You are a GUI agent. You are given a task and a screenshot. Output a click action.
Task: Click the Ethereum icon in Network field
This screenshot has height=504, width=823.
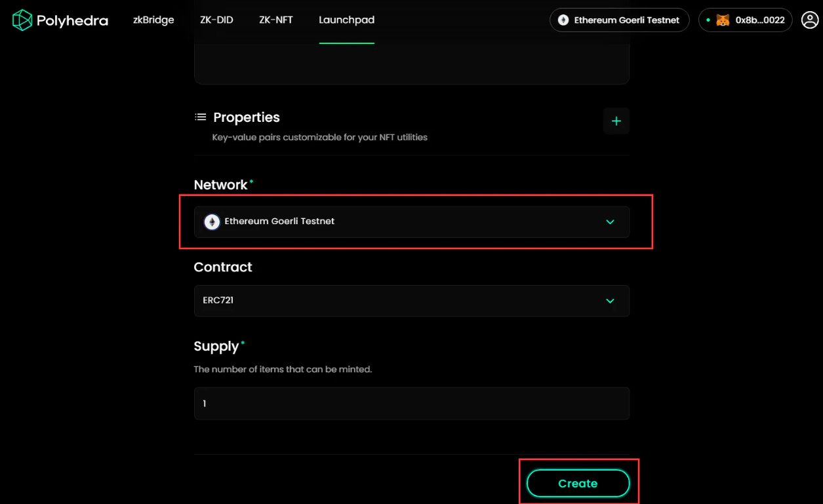coord(212,222)
